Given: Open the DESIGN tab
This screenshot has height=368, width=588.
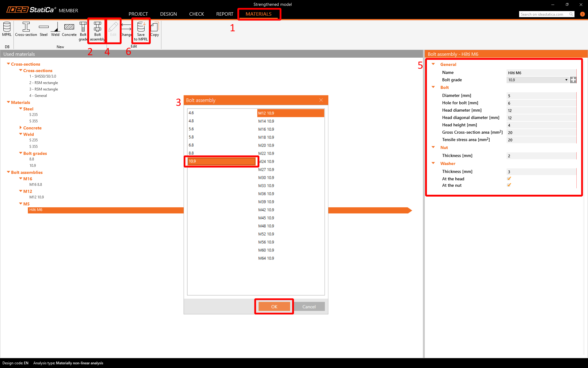Looking at the screenshot, I should point(168,14).
